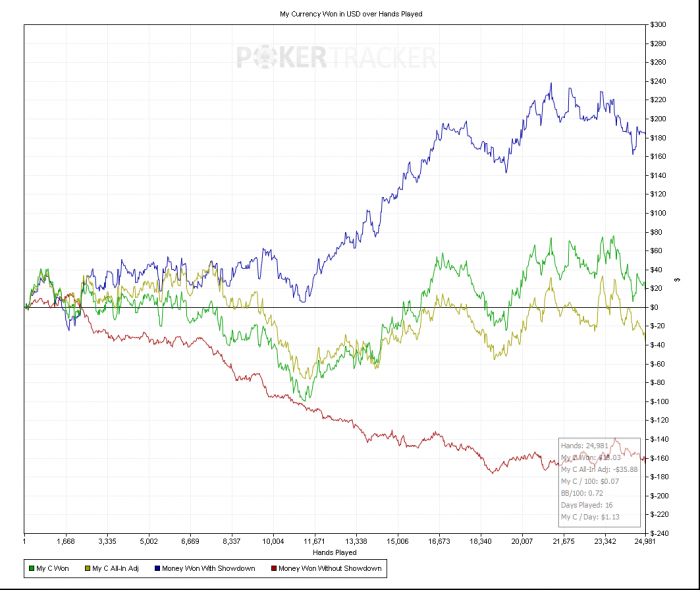700x590 pixels.
Task: Click the Hands Played axis title
Action: coord(334,553)
